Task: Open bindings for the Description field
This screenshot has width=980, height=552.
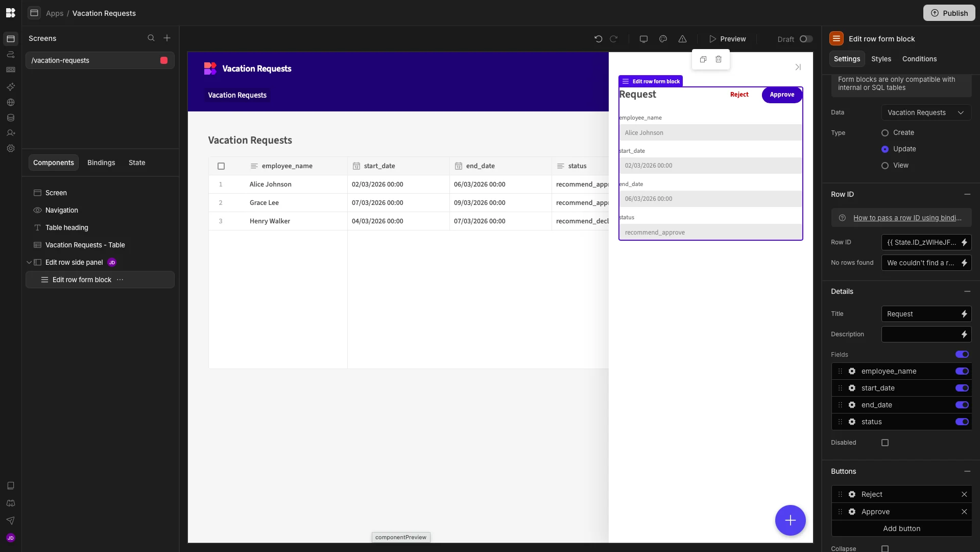Action: (x=964, y=334)
